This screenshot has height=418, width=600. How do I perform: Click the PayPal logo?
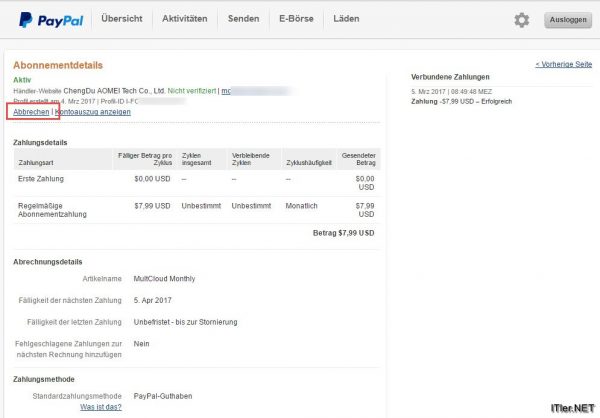point(51,20)
